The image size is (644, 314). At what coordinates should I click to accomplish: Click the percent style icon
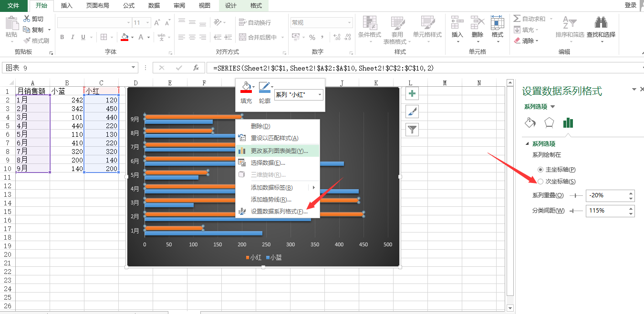pos(312,37)
